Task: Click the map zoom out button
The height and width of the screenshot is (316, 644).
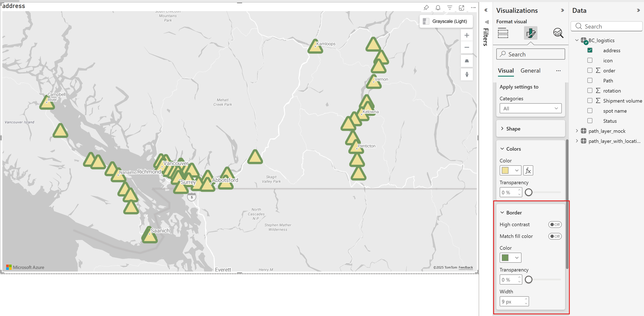Action: (x=467, y=47)
